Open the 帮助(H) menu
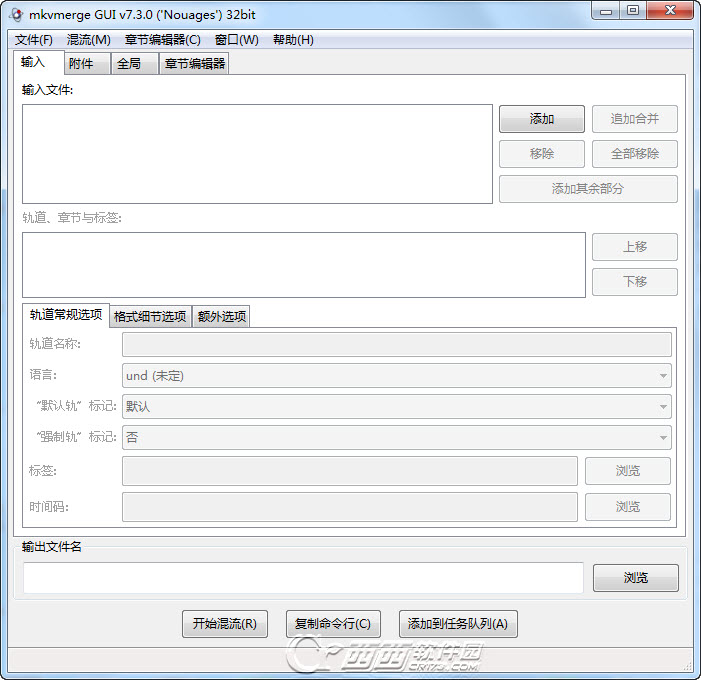Viewport: 701px width, 680px height. tap(293, 40)
